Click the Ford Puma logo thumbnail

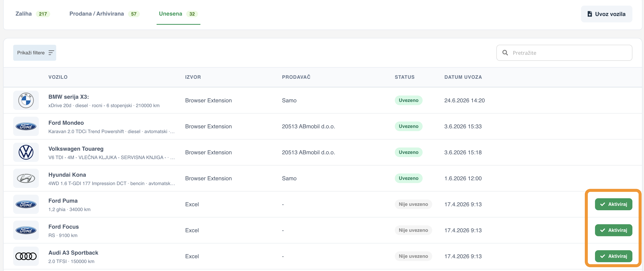[x=26, y=204]
